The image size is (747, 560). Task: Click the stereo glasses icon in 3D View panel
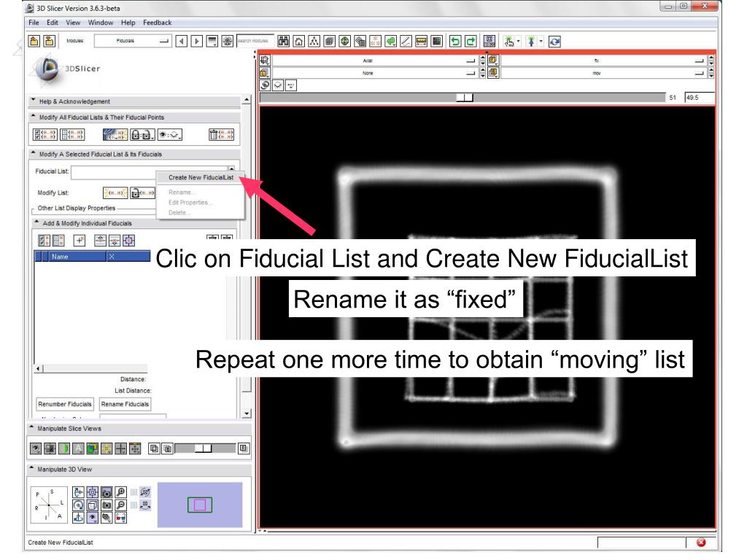pyautogui.click(x=121, y=517)
